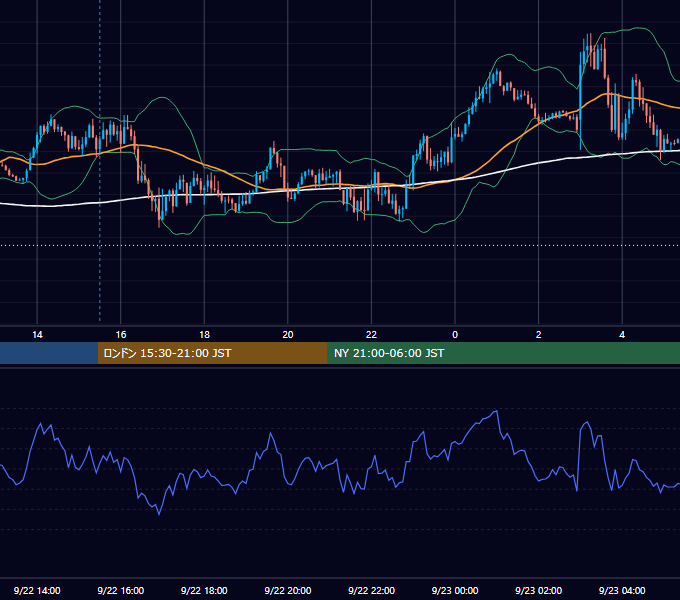The height and width of the screenshot is (600, 680).
Task: Click the 9/22 22:00 label on the indicator axis
Action: [x=371, y=590]
